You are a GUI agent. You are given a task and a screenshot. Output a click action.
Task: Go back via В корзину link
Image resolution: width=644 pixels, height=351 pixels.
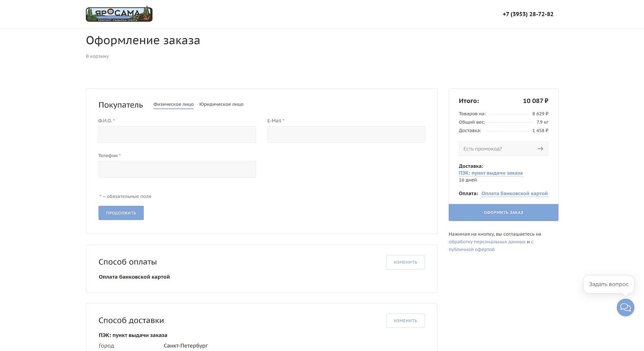[x=97, y=56]
